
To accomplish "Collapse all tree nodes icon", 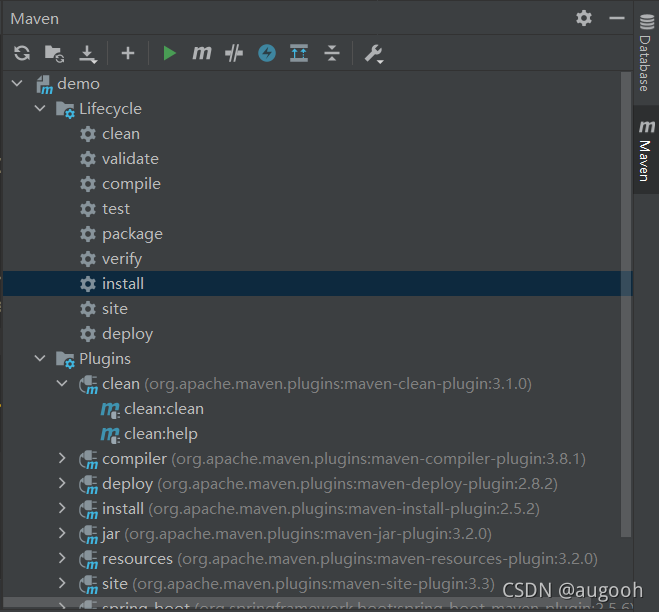I will point(332,53).
